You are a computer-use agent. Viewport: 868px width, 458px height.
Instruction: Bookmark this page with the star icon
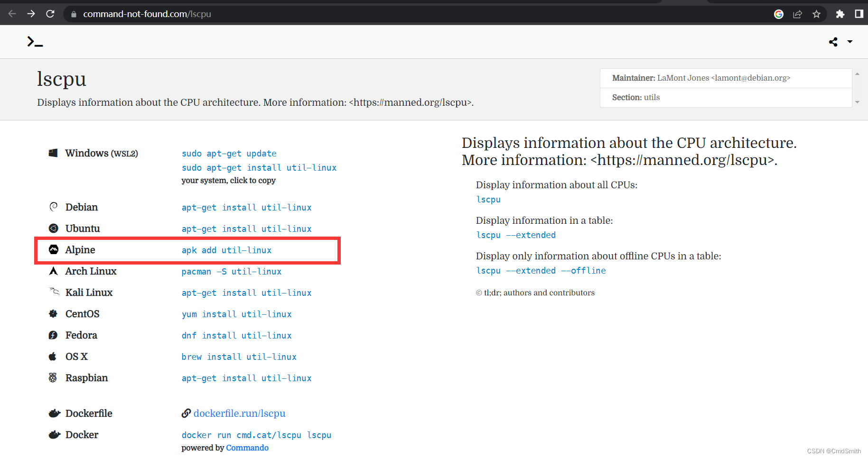[x=816, y=14]
